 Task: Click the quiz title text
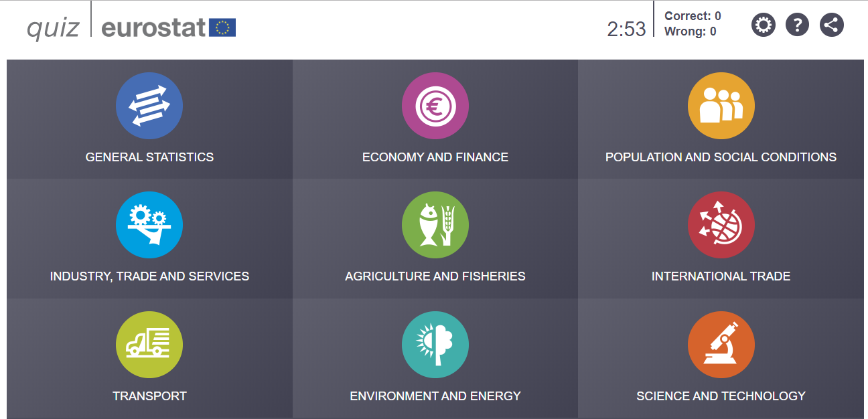click(x=53, y=27)
